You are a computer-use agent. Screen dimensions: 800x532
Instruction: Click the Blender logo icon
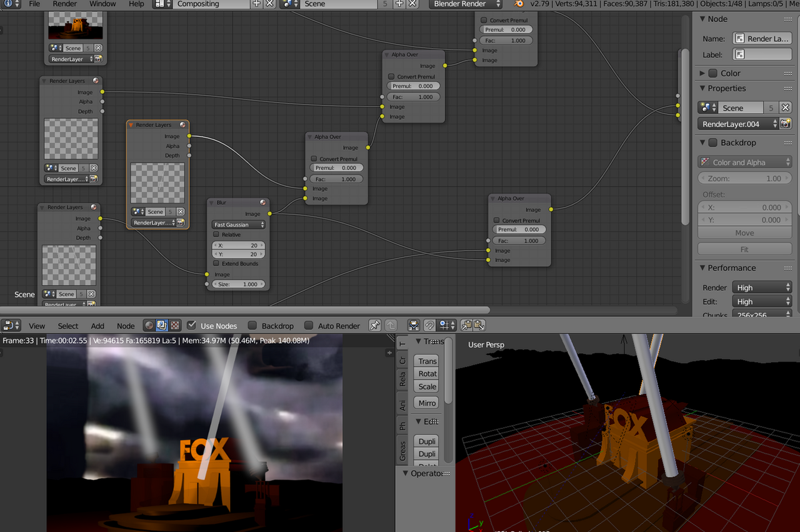[x=519, y=4]
